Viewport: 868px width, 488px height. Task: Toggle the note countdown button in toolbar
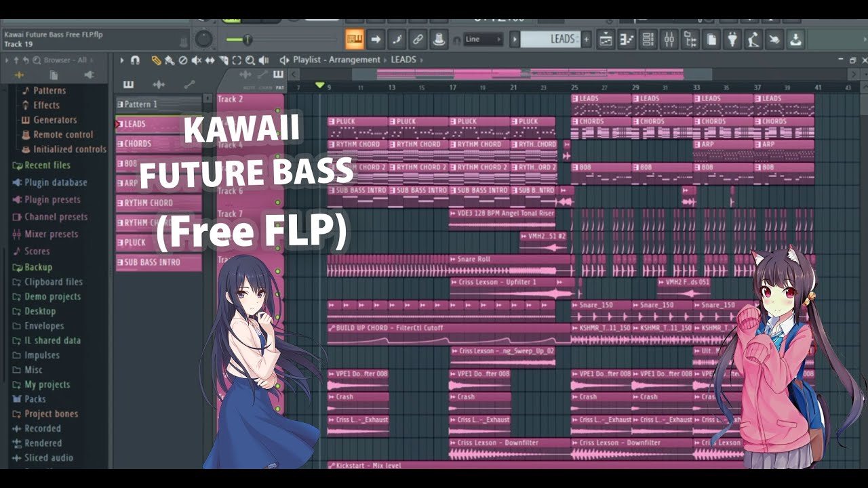click(x=397, y=39)
